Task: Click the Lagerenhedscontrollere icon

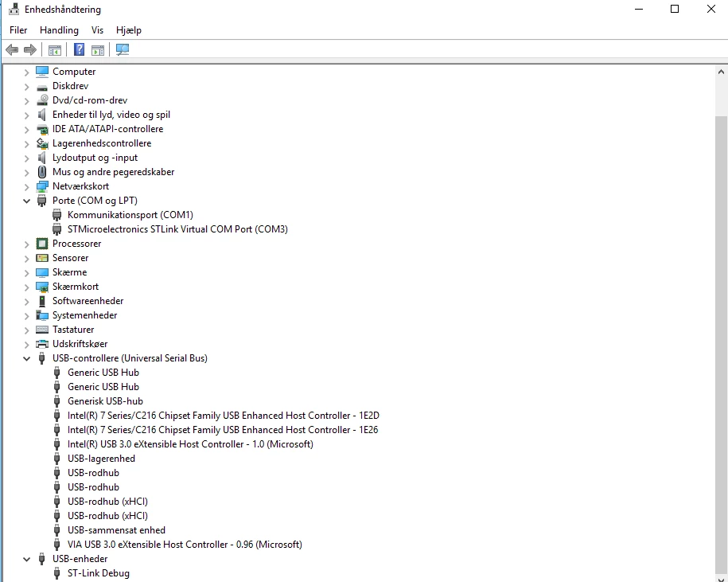Action: 42,143
